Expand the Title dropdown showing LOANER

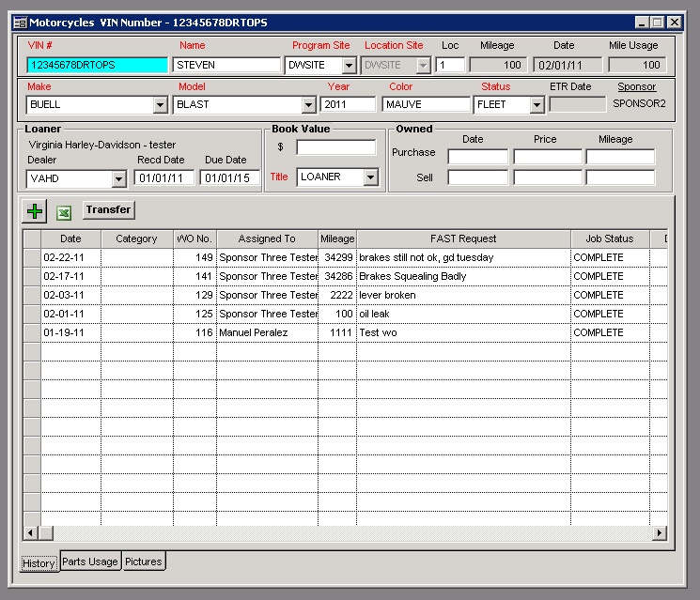pos(370,177)
